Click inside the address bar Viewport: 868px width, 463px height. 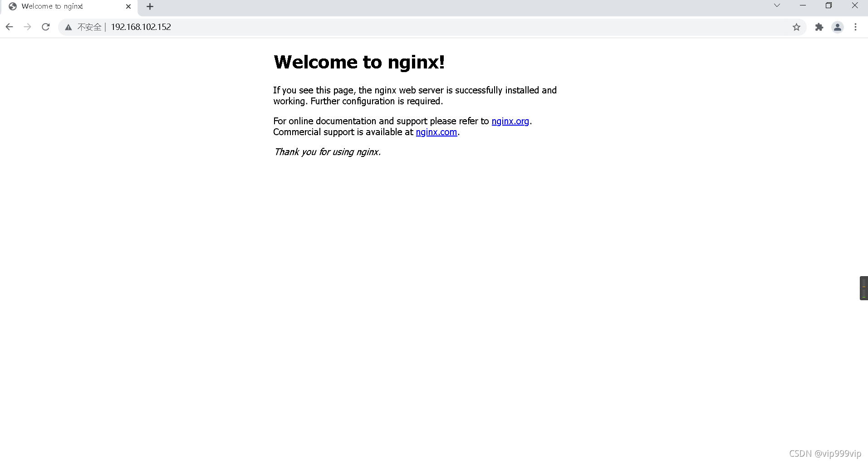tap(318, 27)
